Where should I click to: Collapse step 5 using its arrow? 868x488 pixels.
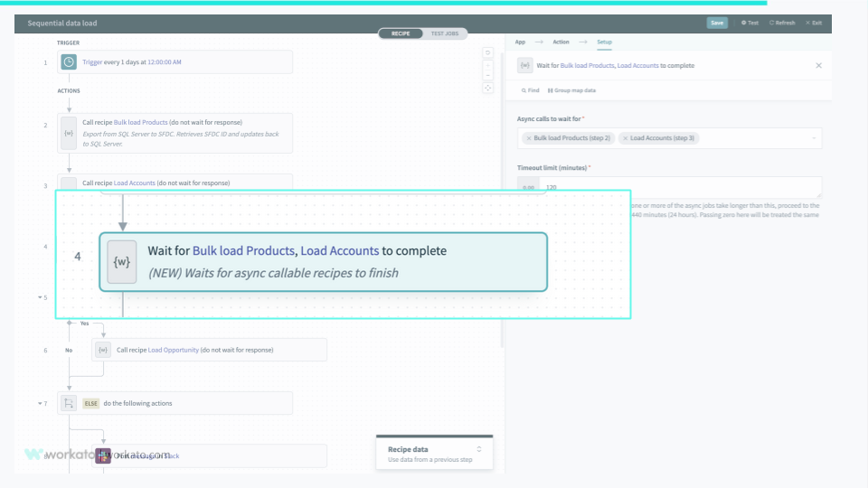tap(40, 297)
